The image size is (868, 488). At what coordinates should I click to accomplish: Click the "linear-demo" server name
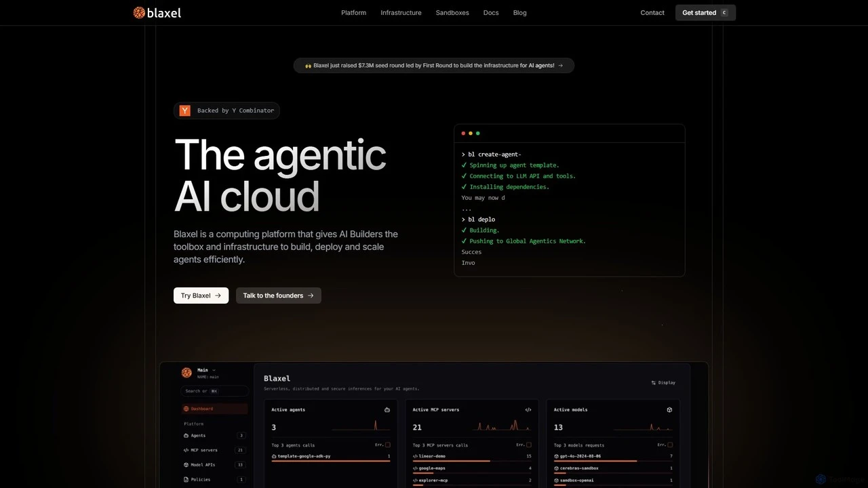click(x=432, y=457)
